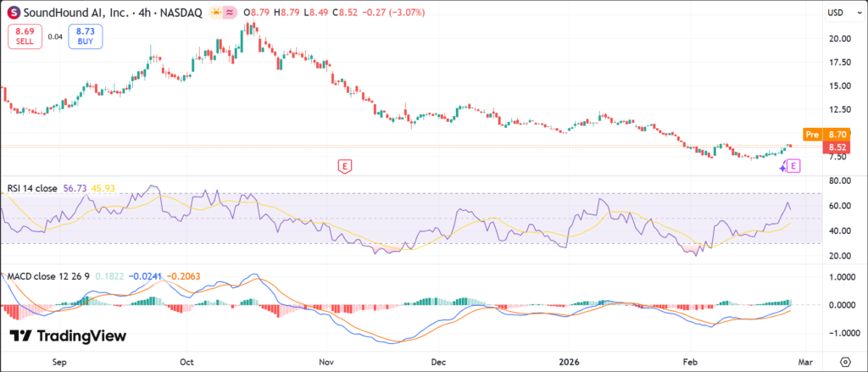868x372 pixels.
Task: Click the red 8.52 last price label
Action: pos(836,146)
